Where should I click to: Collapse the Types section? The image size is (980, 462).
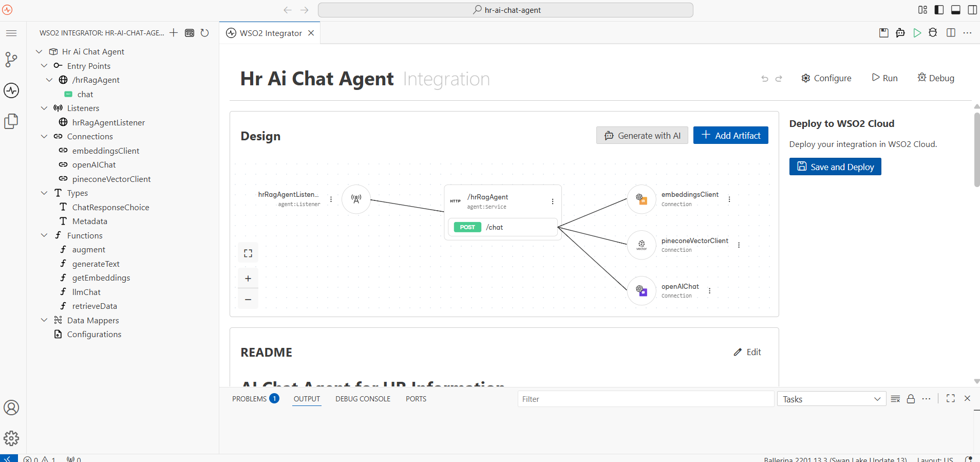coord(44,193)
